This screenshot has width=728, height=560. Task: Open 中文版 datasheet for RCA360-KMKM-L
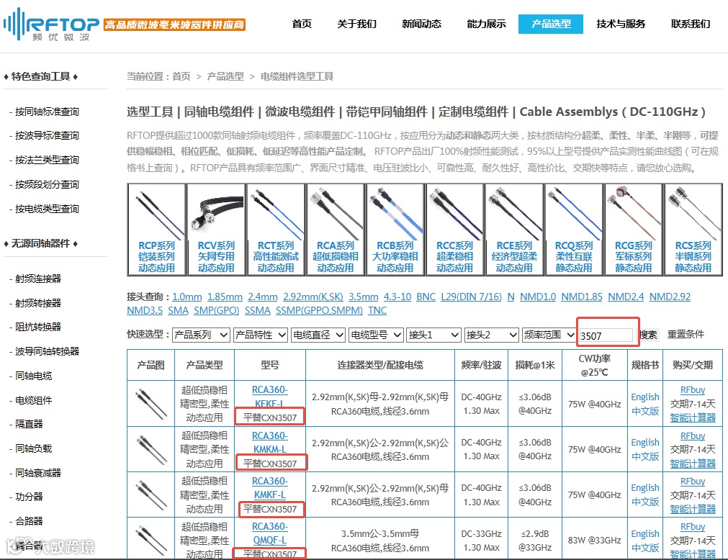click(x=645, y=457)
